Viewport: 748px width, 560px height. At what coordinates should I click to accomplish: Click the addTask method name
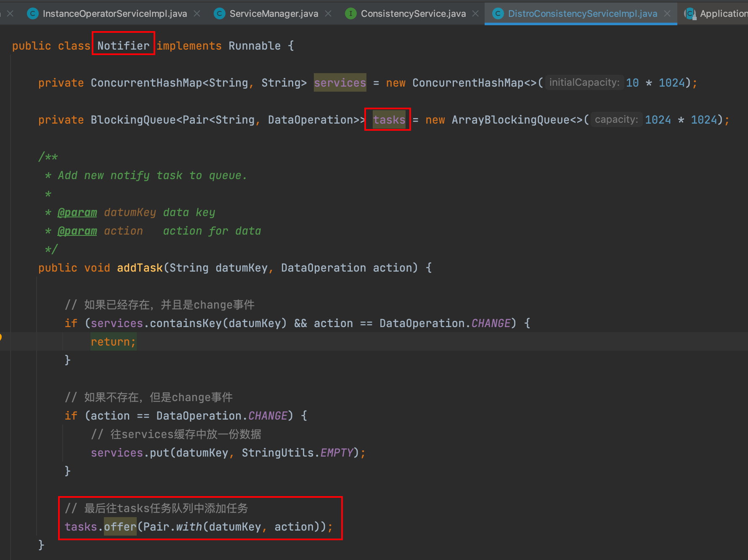click(140, 268)
